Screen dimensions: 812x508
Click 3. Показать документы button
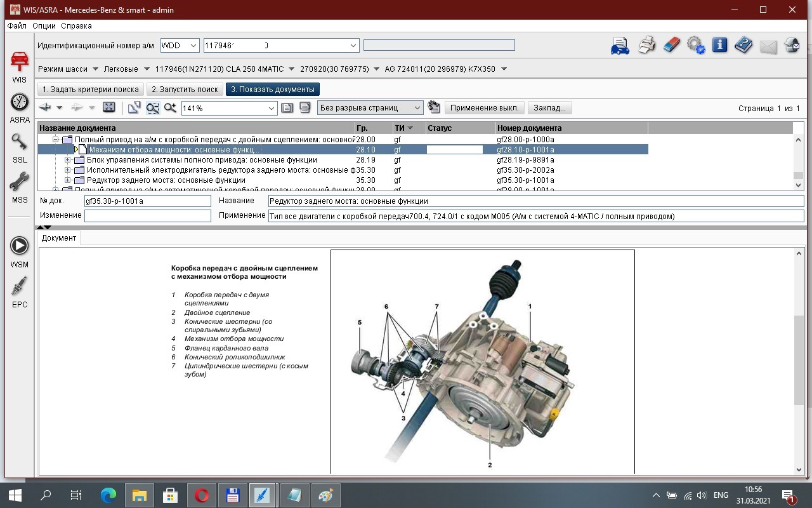point(273,90)
